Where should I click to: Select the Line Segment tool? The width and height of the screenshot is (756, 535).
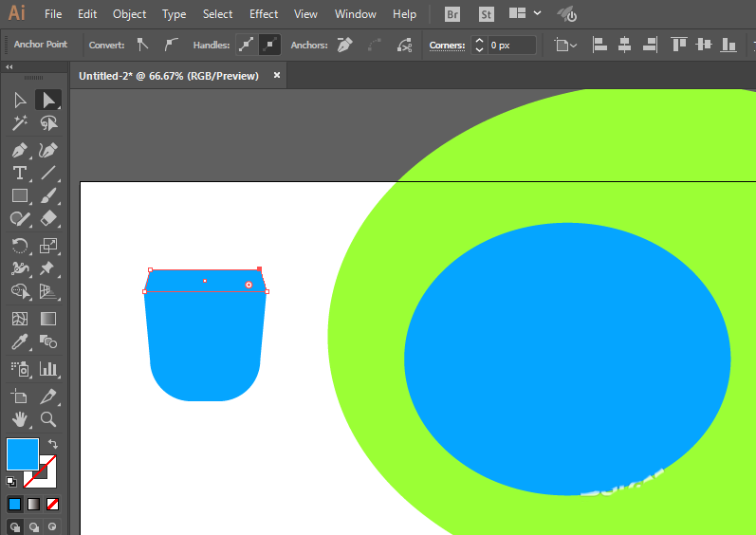coord(48,173)
